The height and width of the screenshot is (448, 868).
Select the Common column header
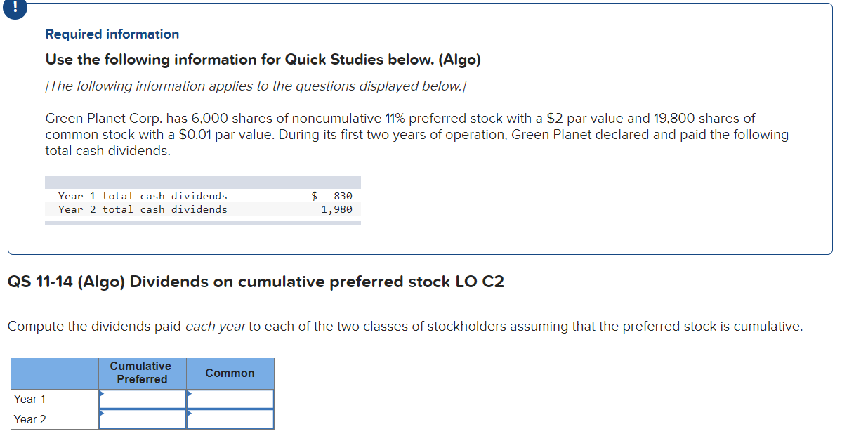230,373
